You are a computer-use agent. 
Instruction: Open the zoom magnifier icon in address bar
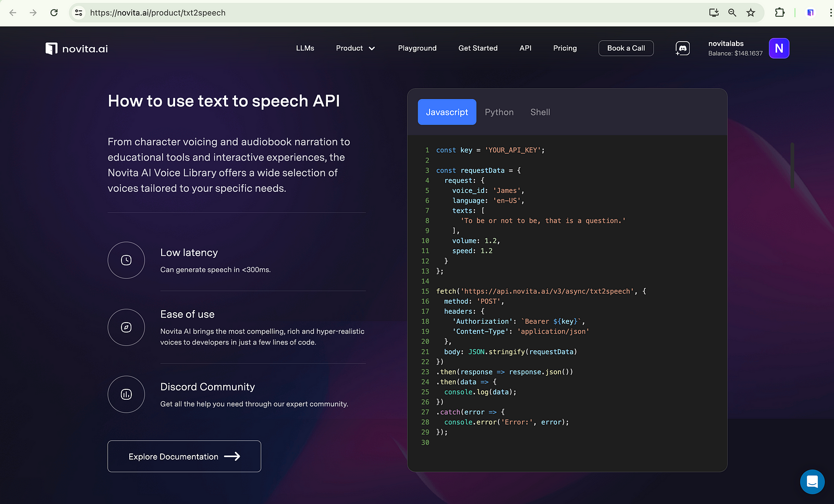732,13
